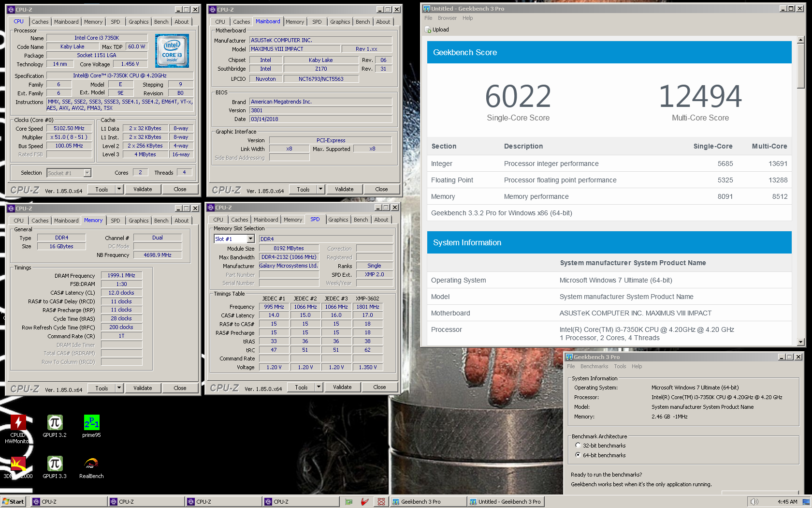This screenshot has width=812, height=508.
Task: Launch GPUPI 3.2 desktop shortcut
Action: 55,426
